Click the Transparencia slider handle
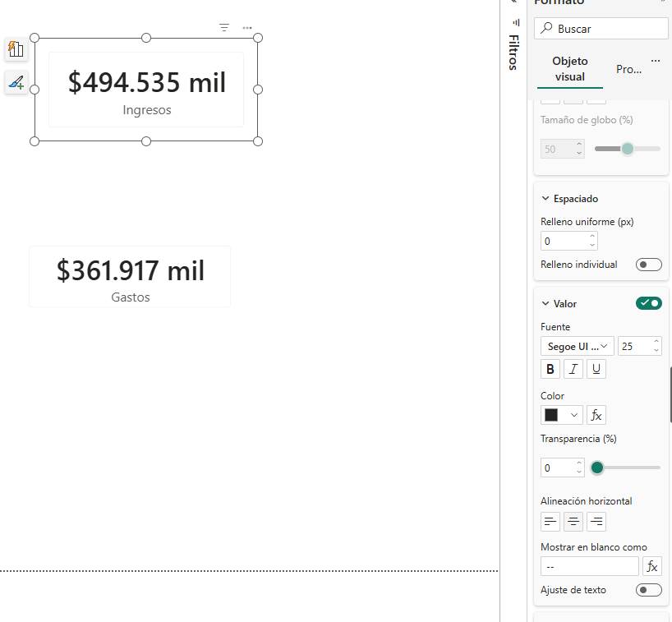This screenshot has width=672, height=622. coord(597,468)
